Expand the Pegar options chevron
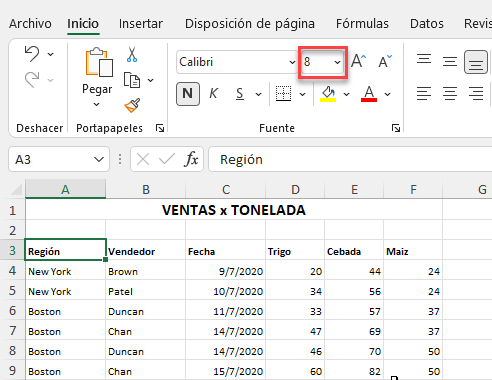The height and width of the screenshot is (380, 492). tap(97, 104)
